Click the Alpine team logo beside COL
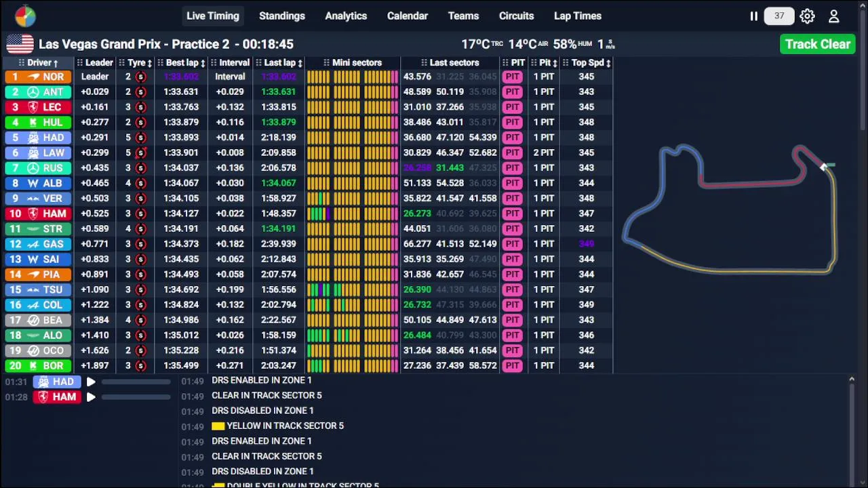Viewport: 868px width, 488px height. [x=33, y=305]
